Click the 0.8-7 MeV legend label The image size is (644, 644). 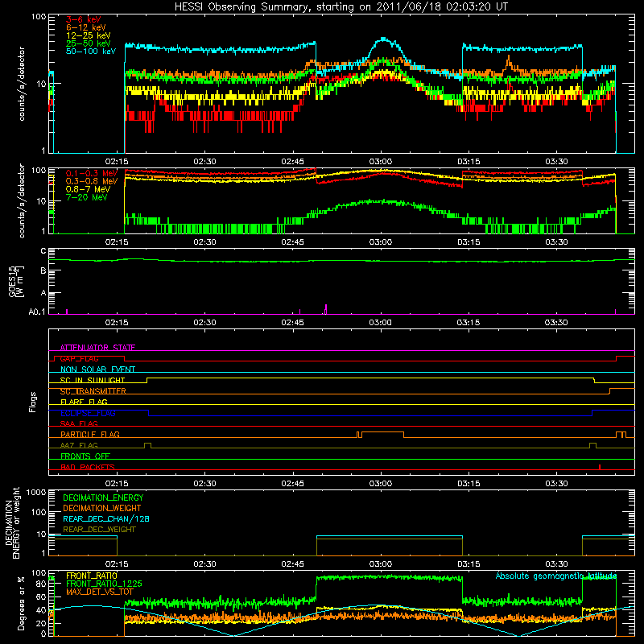(88, 189)
